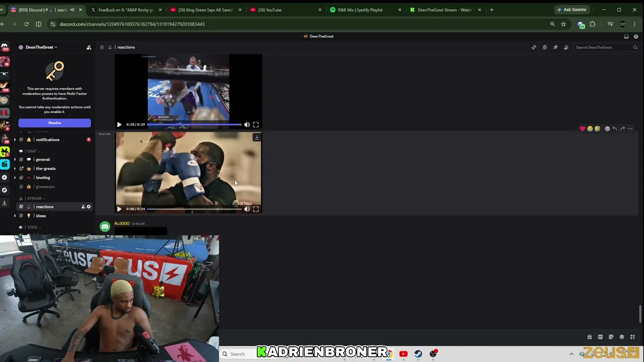Open the Threads icon in channel header
This screenshot has height=362, width=644.
pos(534,47)
